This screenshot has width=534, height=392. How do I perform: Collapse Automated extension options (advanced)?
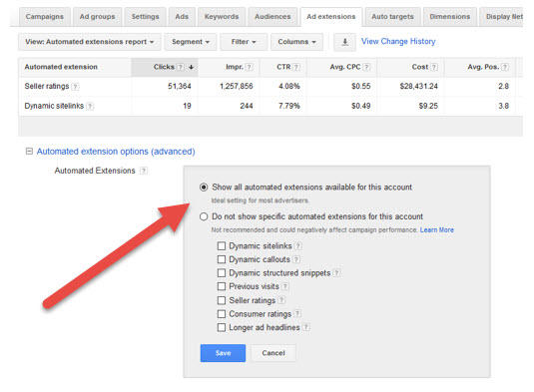29,151
